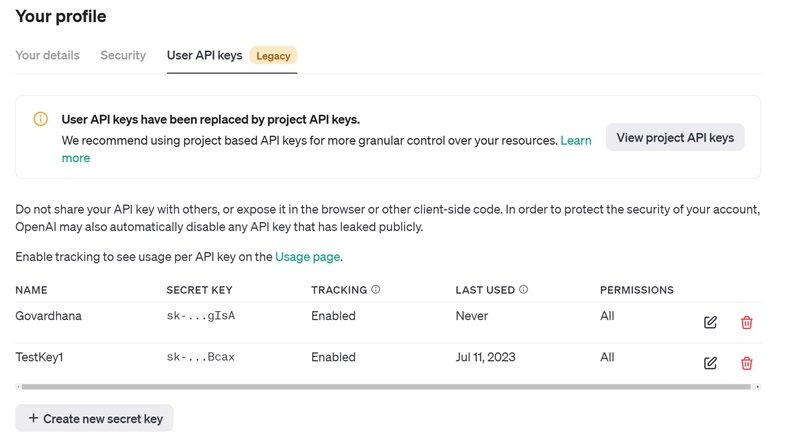
Task: Click Enabled tracking for Govardhana
Action: click(x=333, y=316)
